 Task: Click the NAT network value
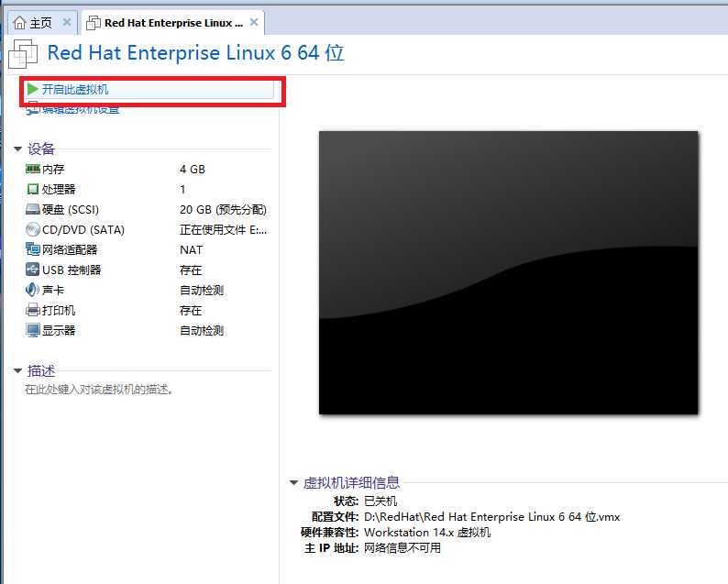191,249
